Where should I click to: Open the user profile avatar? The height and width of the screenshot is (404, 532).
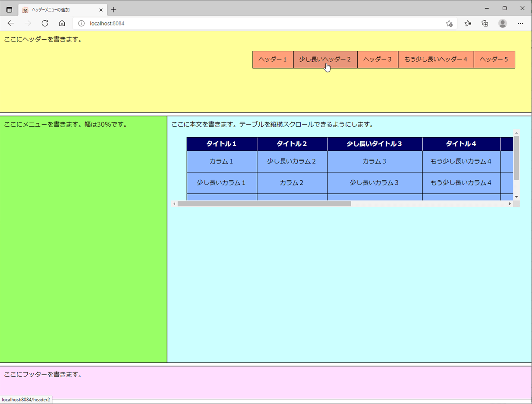coord(502,23)
